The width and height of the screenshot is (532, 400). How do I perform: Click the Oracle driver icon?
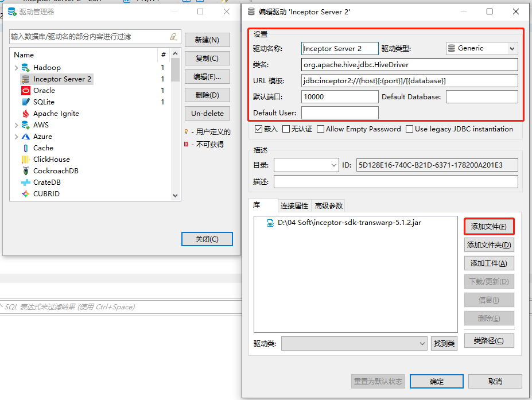(x=25, y=91)
